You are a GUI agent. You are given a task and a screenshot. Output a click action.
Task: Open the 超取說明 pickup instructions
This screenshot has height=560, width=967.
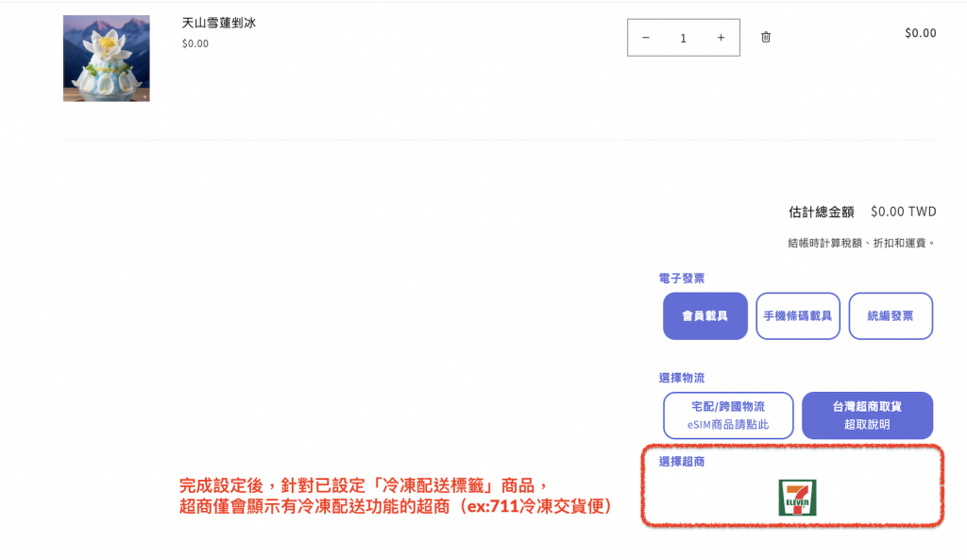(x=867, y=425)
